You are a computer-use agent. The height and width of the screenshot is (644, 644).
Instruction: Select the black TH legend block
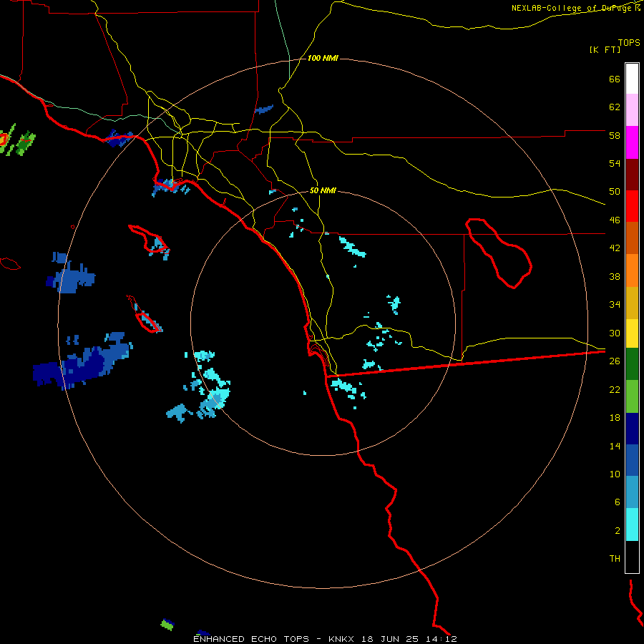click(632, 557)
